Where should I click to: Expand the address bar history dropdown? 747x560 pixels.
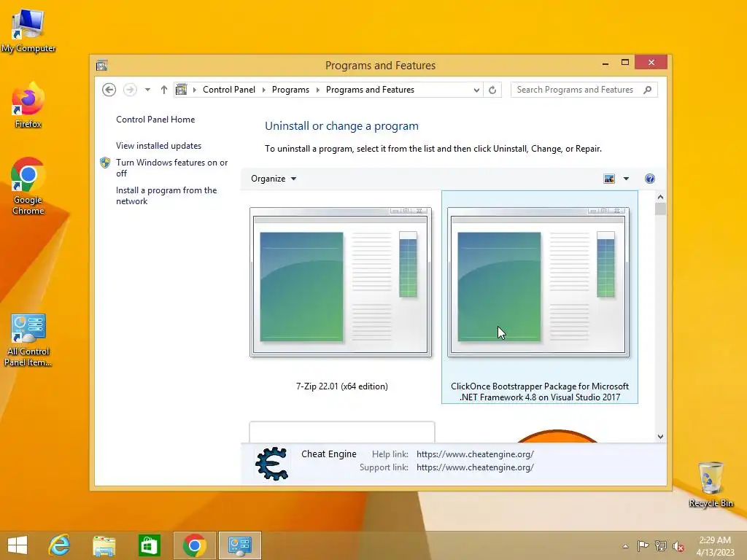(x=476, y=90)
